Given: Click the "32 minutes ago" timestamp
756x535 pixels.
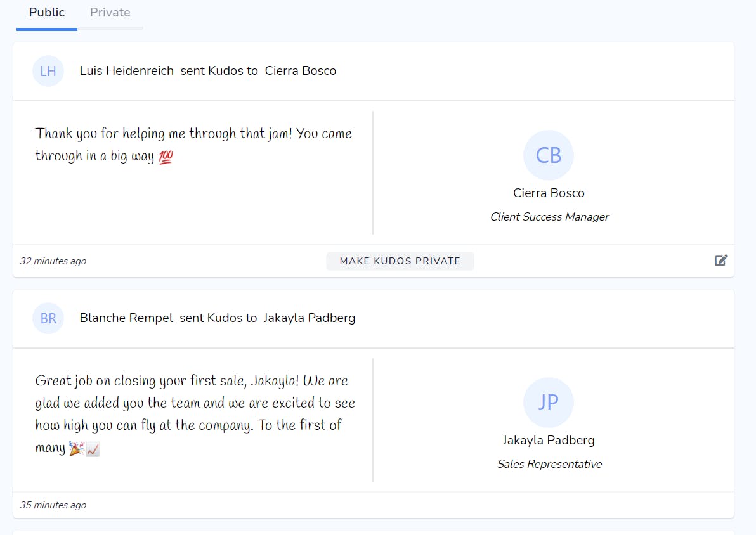Looking at the screenshot, I should [x=53, y=261].
